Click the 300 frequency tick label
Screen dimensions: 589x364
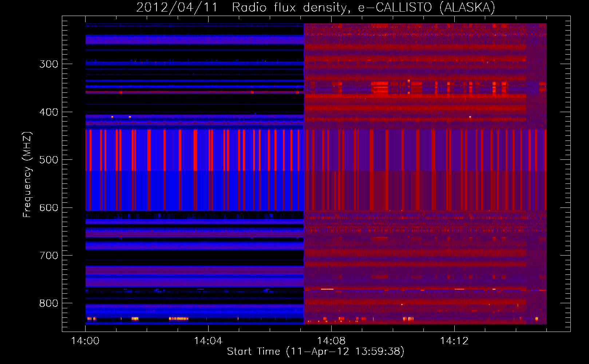[49, 64]
